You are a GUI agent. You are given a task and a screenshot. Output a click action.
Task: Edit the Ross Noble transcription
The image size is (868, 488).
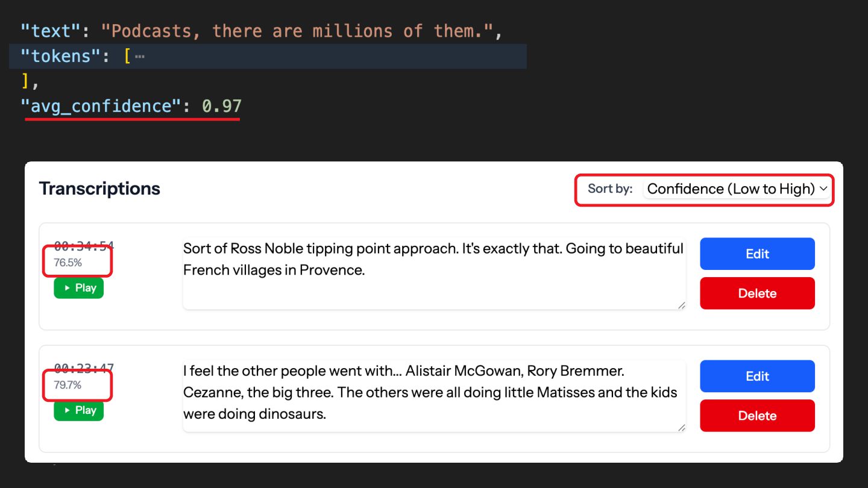coord(757,254)
